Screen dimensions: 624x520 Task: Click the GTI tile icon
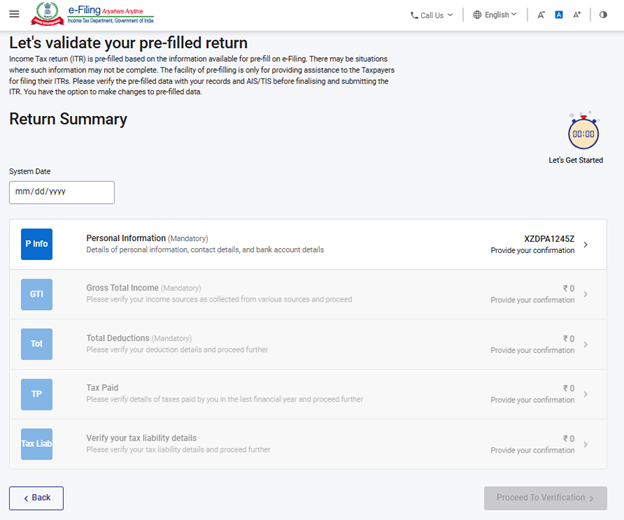[37, 294]
